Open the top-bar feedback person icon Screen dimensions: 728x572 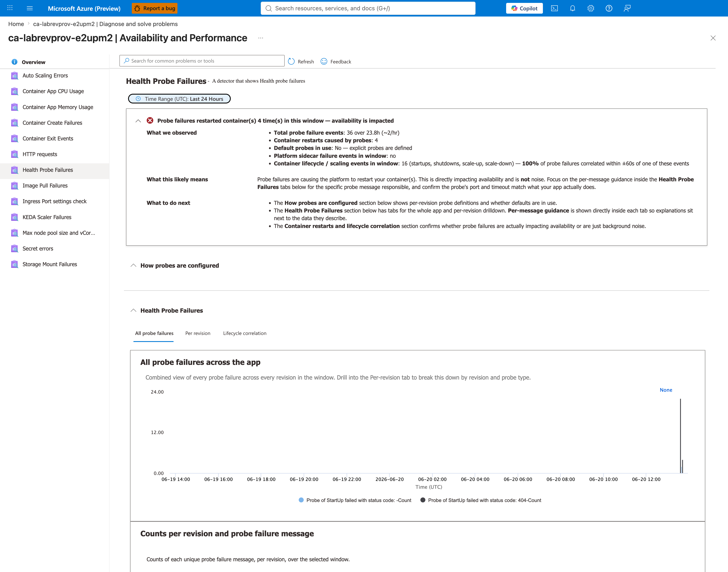[x=627, y=8]
